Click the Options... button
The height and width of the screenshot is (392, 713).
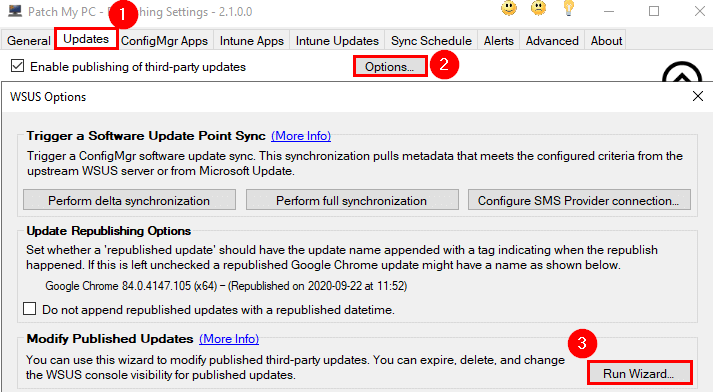click(x=390, y=66)
